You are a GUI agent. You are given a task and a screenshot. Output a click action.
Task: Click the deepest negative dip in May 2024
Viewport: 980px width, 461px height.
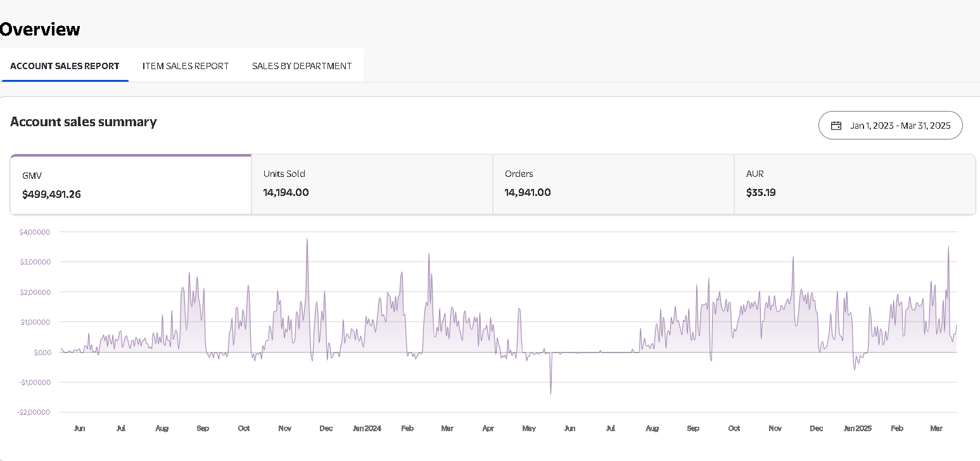tap(550, 393)
